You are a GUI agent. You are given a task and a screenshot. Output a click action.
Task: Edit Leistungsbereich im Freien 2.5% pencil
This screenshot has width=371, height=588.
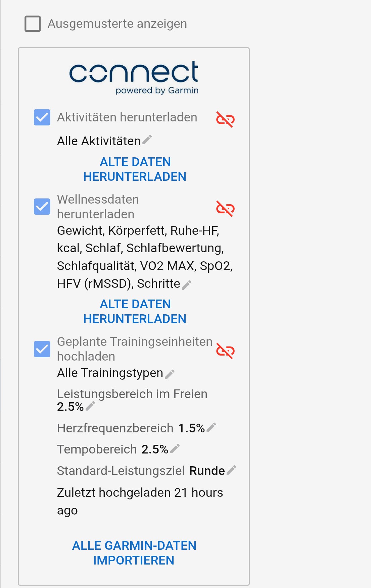90,406
